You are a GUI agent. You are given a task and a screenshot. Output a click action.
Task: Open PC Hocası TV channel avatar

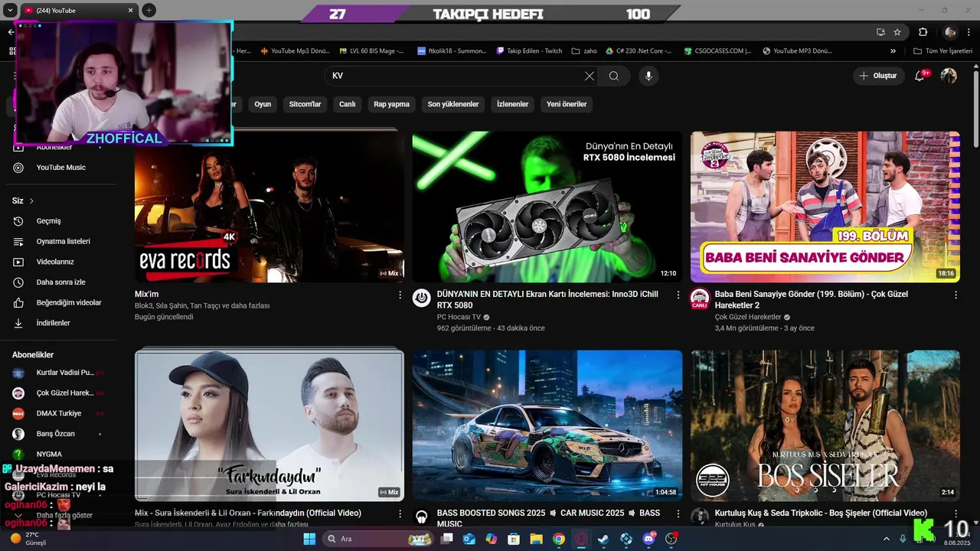pos(422,298)
